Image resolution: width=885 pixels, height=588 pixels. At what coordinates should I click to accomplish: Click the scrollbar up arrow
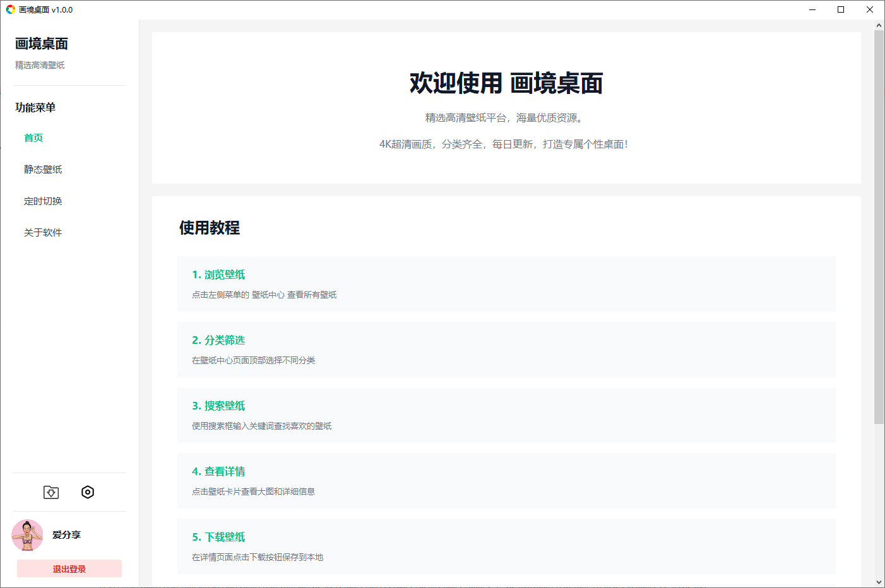pos(879,25)
